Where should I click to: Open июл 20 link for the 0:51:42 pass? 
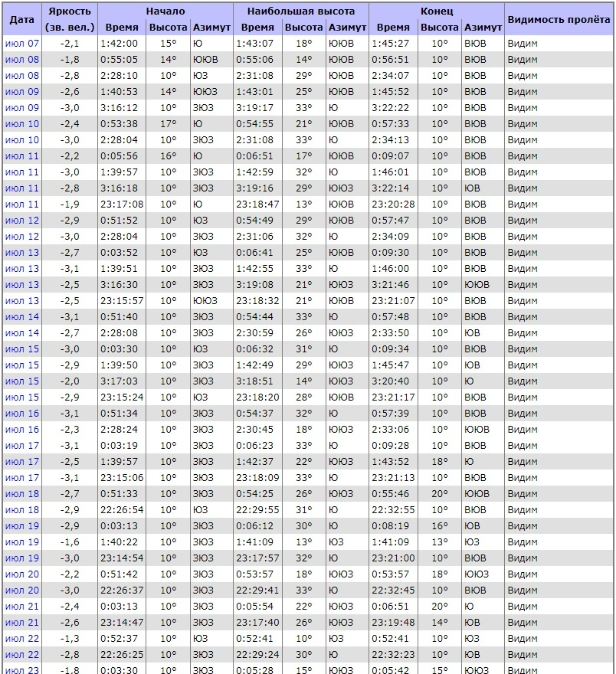(x=22, y=574)
